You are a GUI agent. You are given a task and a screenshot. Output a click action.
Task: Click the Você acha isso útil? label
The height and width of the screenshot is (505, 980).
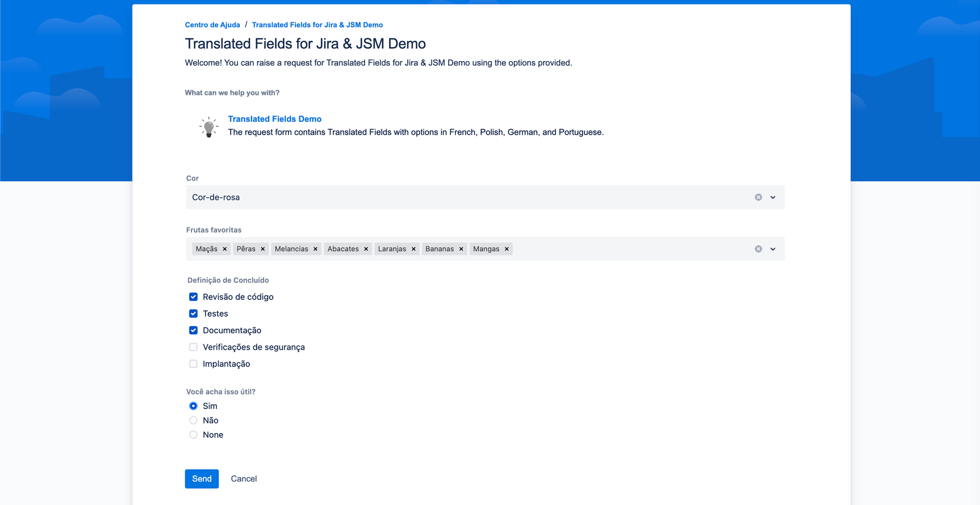[x=221, y=392]
